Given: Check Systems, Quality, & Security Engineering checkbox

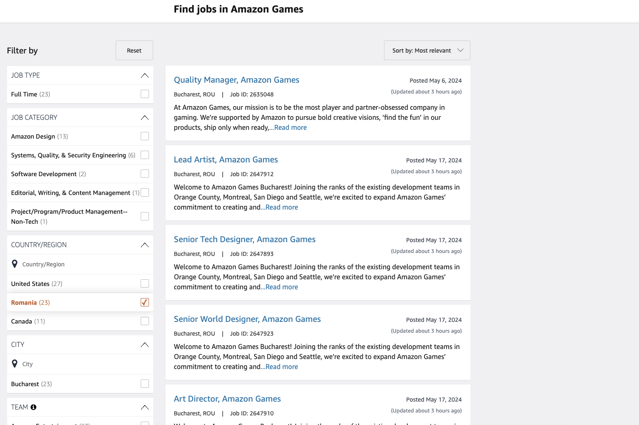Looking at the screenshot, I should click(x=145, y=155).
